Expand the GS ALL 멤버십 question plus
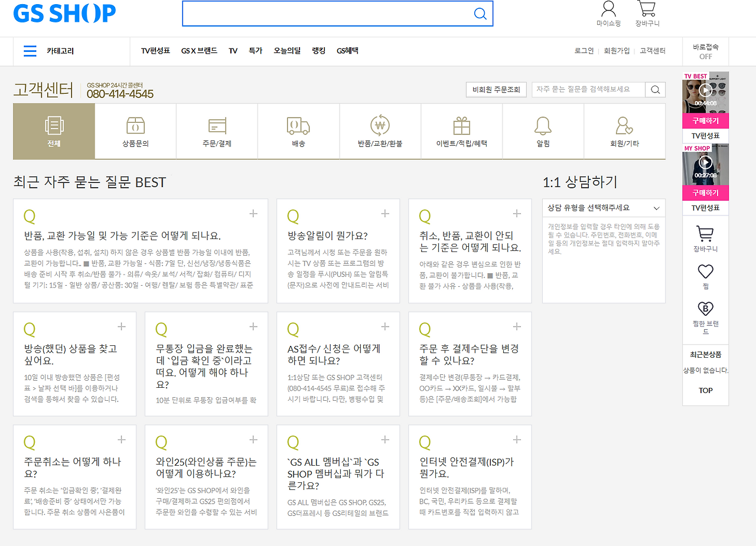This screenshot has height=546, width=756. click(x=385, y=440)
